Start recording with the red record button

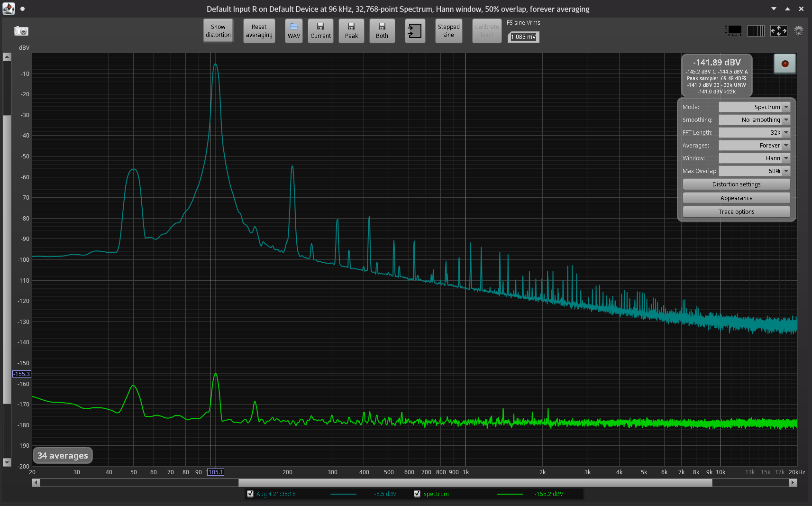coord(785,64)
